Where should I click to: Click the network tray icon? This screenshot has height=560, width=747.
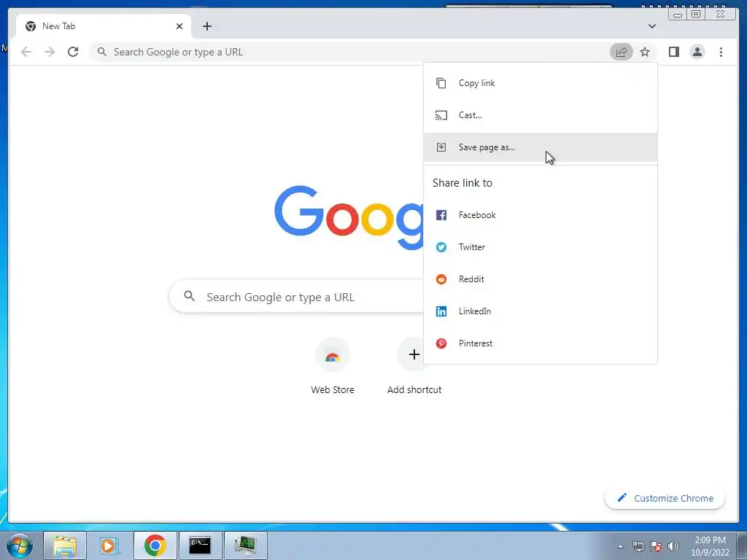(638, 546)
